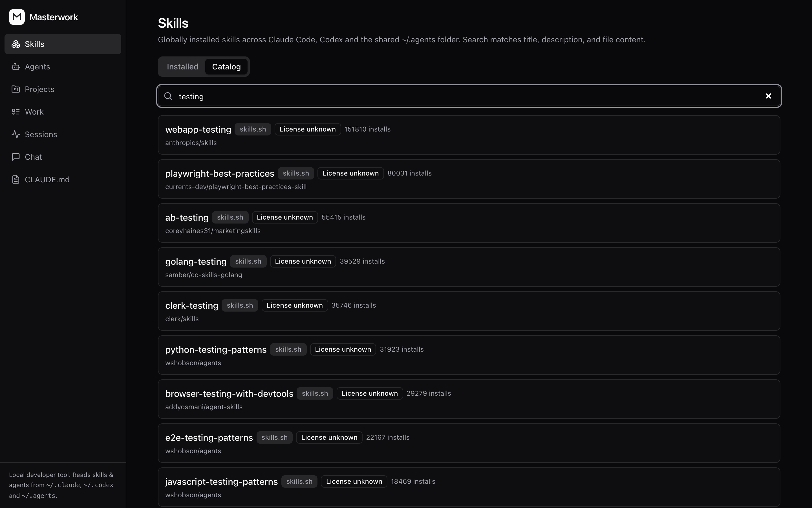Click samber/cc-skills-golang source text

[x=204, y=275]
